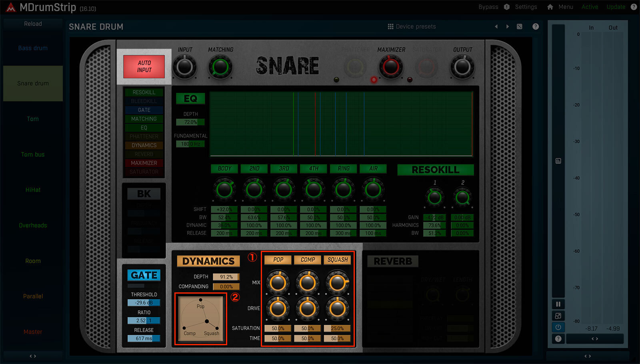
Task: Click the Pop/Comp/Squash triangle pad
Action: pos(200,319)
